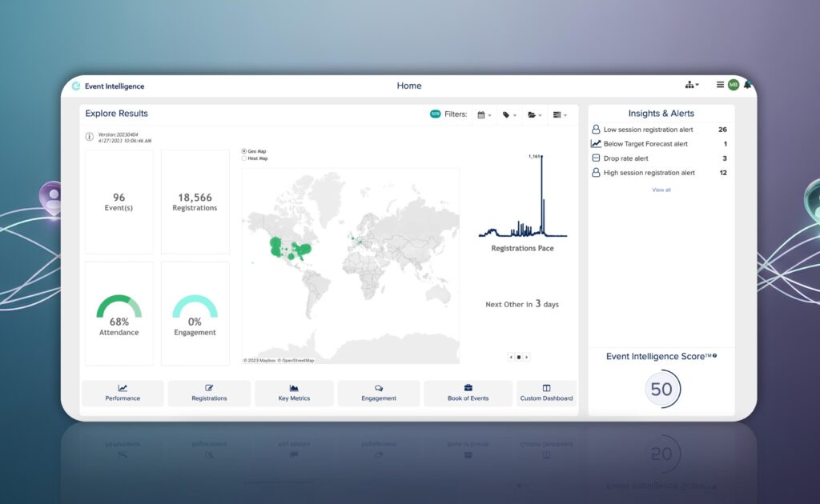Click the Home tab in the header

[x=409, y=86]
